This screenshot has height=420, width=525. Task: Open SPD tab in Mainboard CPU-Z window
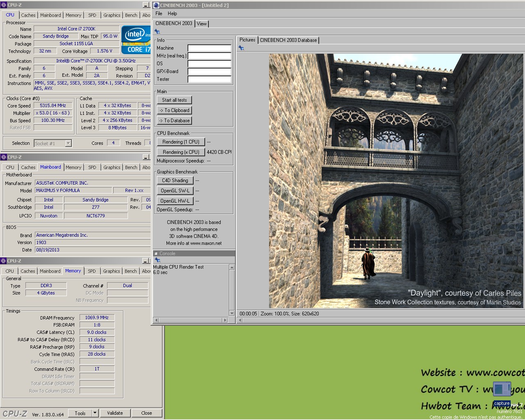click(x=92, y=167)
